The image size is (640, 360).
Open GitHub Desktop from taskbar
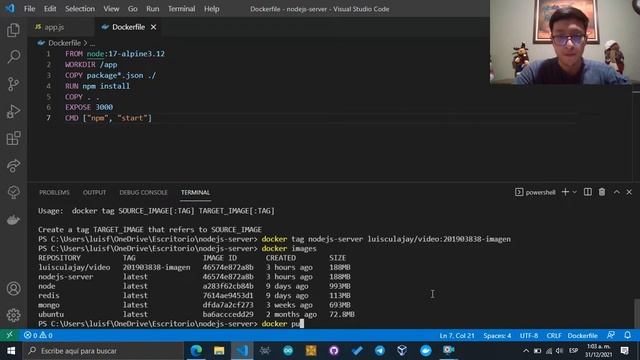[x=334, y=351]
